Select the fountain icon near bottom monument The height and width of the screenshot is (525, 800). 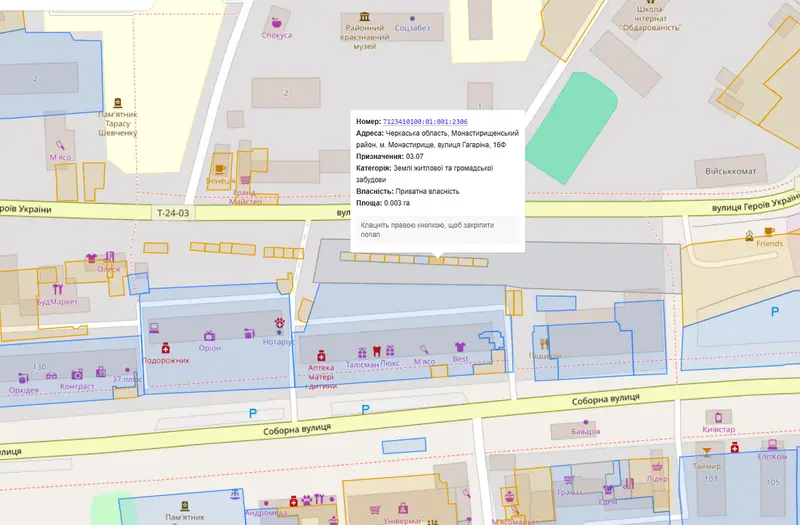(235, 494)
